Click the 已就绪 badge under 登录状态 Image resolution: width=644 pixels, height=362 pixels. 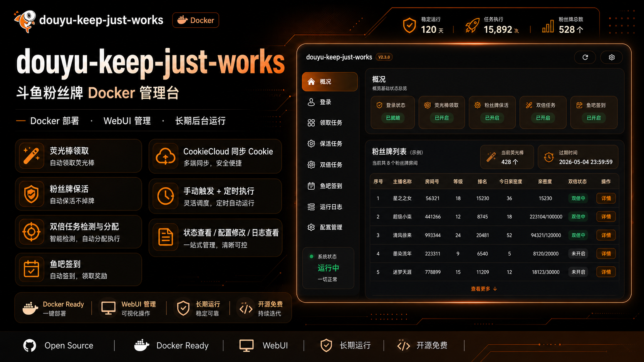pos(393,118)
